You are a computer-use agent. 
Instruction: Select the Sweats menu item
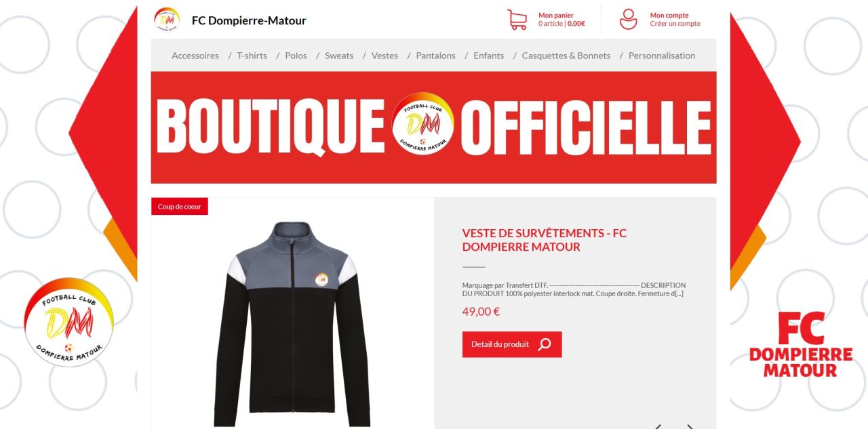[x=339, y=56]
